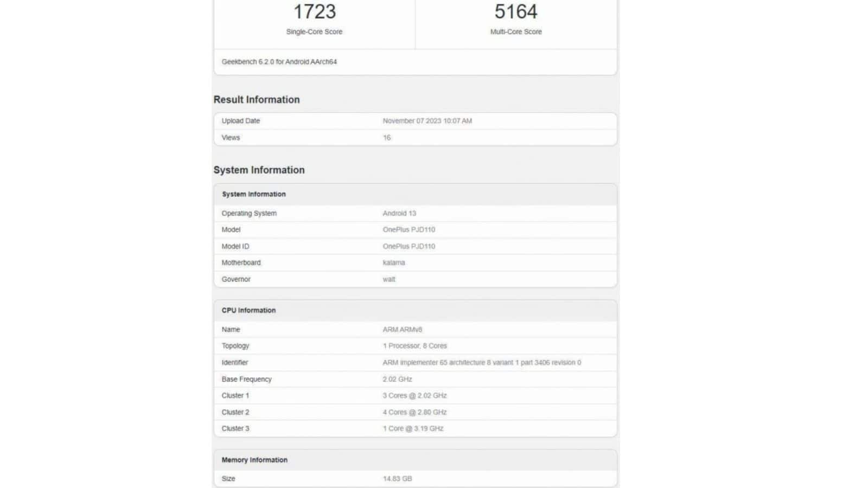Image resolution: width=868 pixels, height=488 pixels.
Task: Click the 4 Cores @ 2.80 GHz value
Action: 415,412
